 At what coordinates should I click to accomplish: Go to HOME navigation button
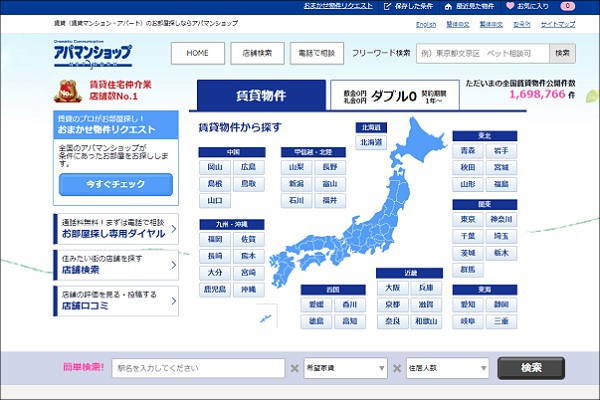click(x=197, y=53)
